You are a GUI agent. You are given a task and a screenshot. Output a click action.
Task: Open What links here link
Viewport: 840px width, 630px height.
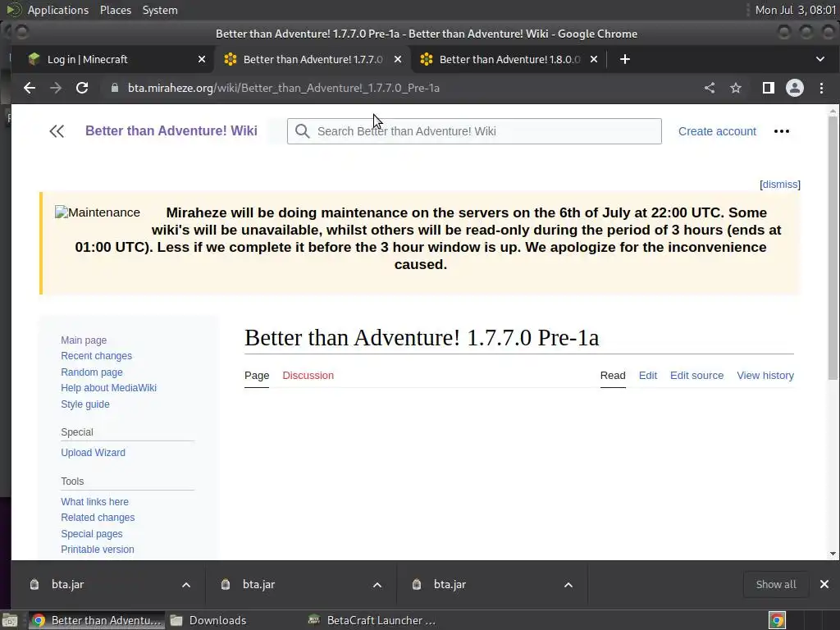click(95, 502)
